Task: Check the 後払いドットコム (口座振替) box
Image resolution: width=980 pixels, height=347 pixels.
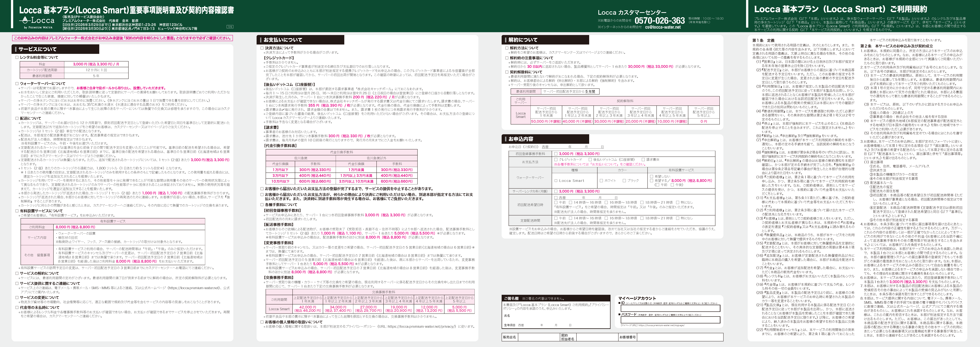Action: [590, 160]
